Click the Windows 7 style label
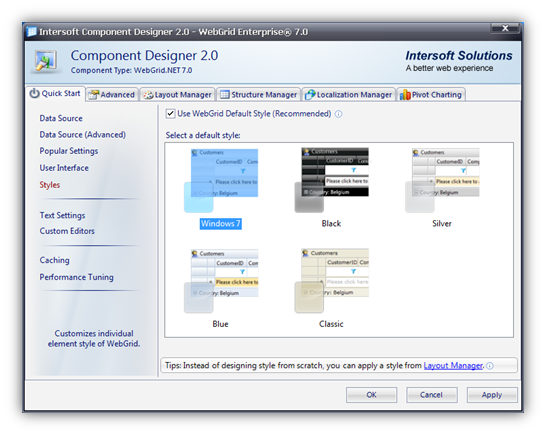 tap(221, 224)
